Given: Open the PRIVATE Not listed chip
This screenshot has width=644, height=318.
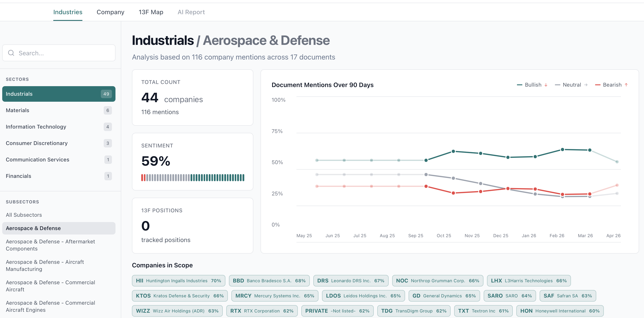Looking at the screenshot, I should click(337, 311).
